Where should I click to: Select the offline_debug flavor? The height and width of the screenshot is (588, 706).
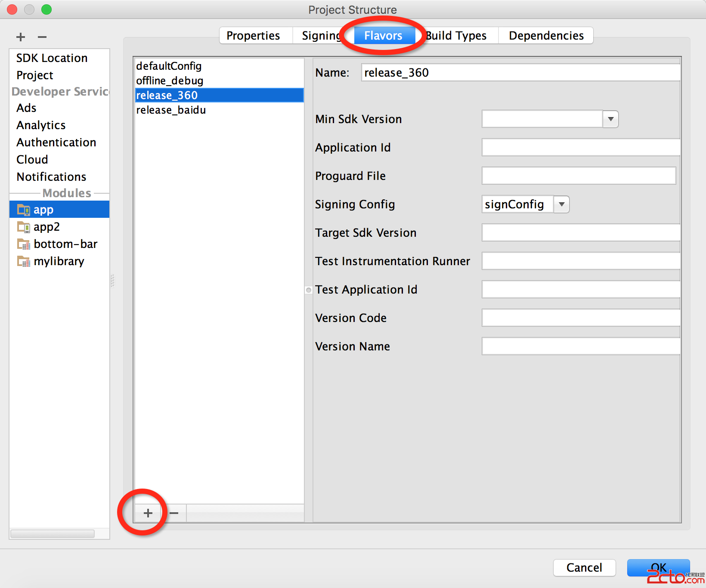pyautogui.click(x=220, y=80)
